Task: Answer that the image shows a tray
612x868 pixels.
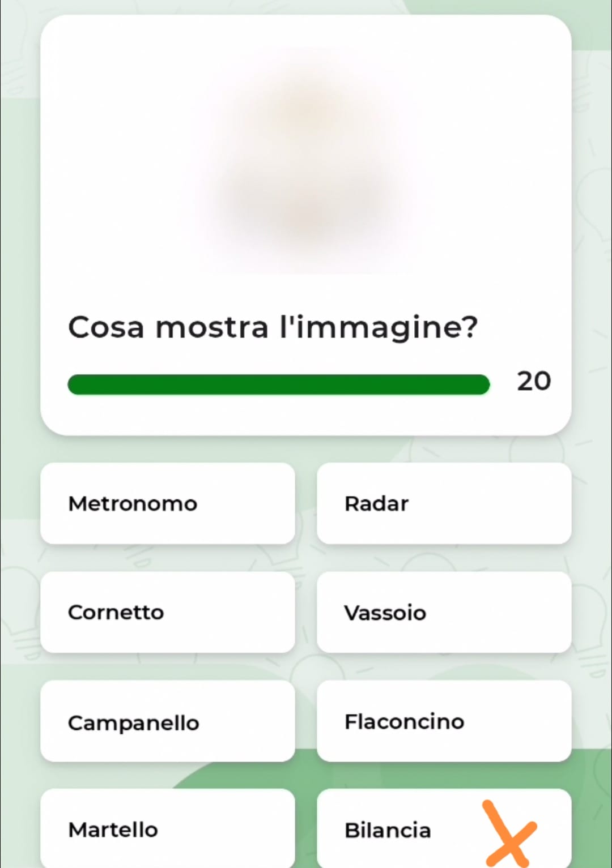Action: [444, 612]
